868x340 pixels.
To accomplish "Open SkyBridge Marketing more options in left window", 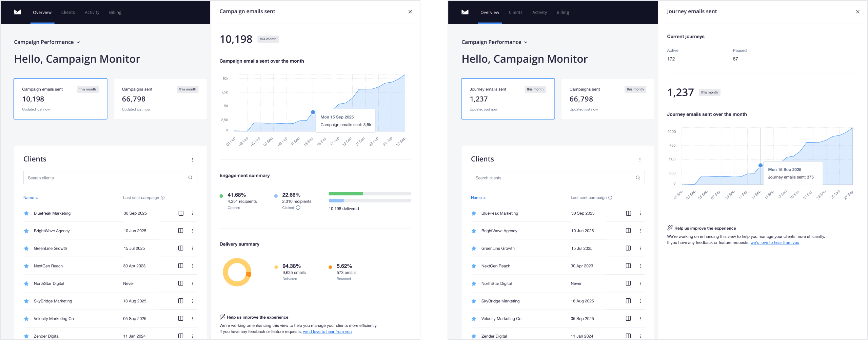I will (193, 301).
